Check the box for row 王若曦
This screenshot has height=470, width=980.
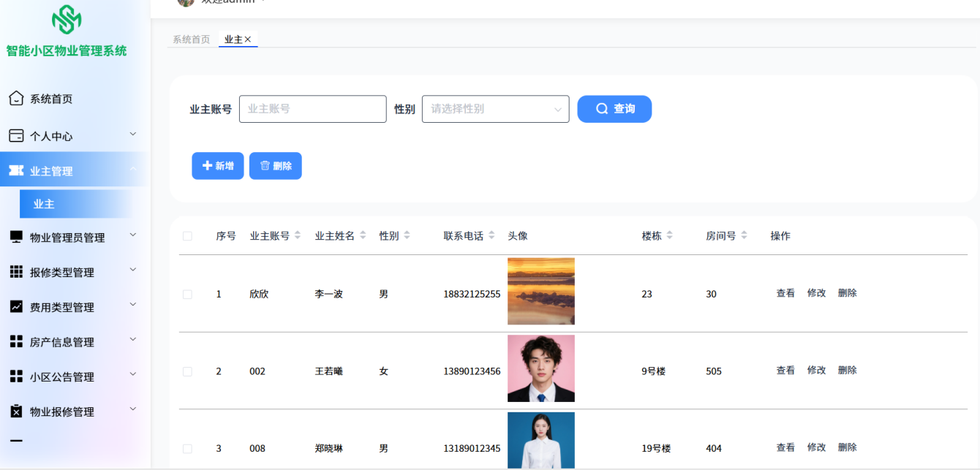187,371
